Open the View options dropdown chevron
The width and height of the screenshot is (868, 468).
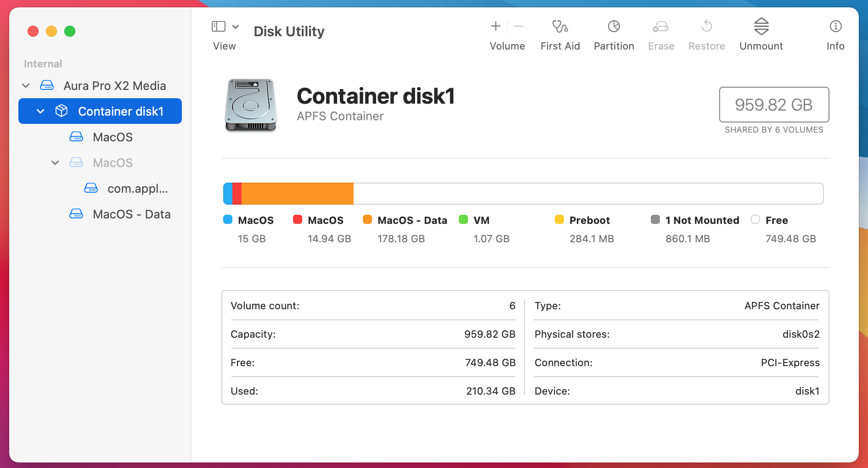[x=236, y=27]
